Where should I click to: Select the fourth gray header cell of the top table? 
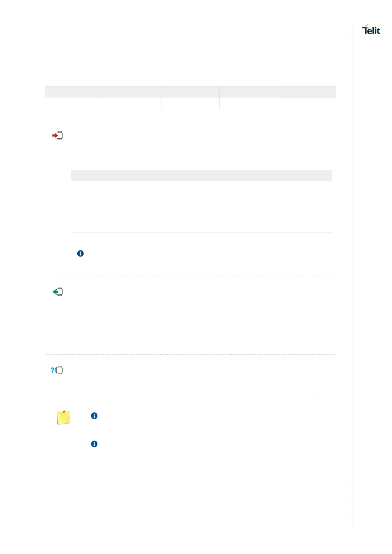pyautogui.click(x=248, y=92)
